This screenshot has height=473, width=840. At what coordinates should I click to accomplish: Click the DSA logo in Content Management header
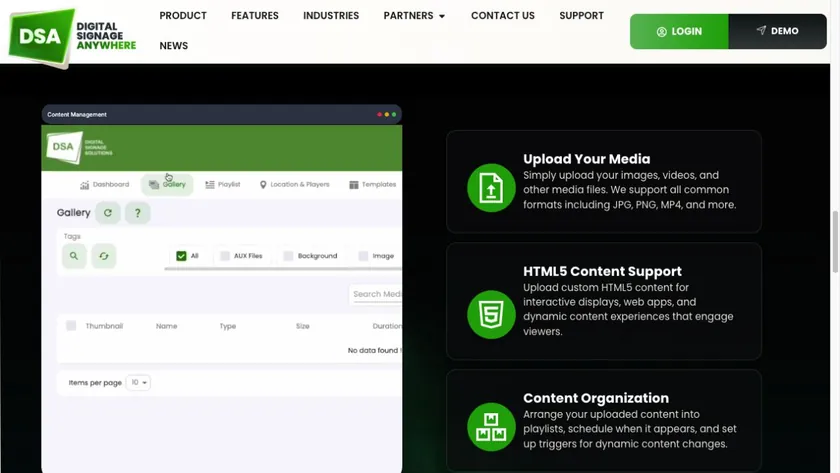pyautogui.click(x=79, y=147)
